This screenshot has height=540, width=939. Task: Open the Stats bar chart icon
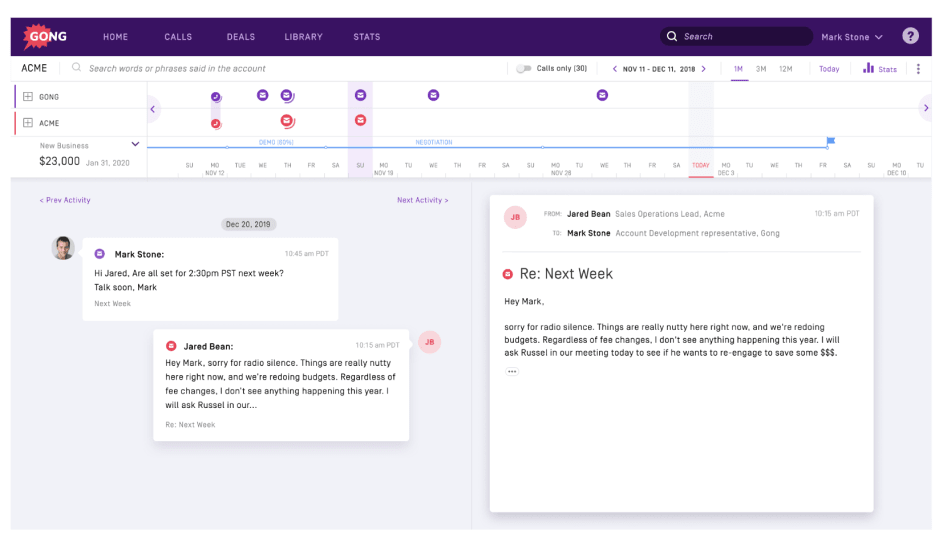point(868,68)
